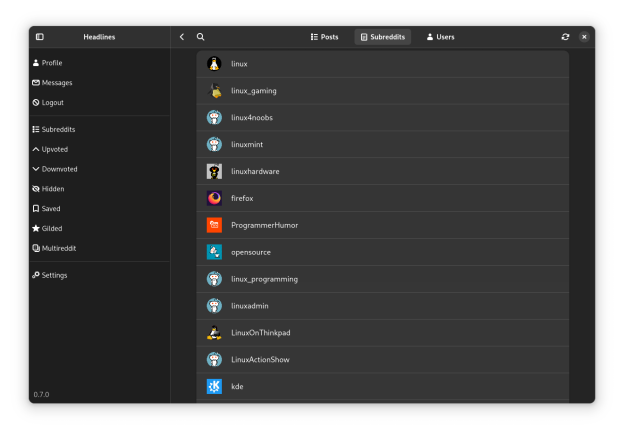Open Settings in the sidebar
The width and height of the screenshot is (624, 435).
pos(99,275)
